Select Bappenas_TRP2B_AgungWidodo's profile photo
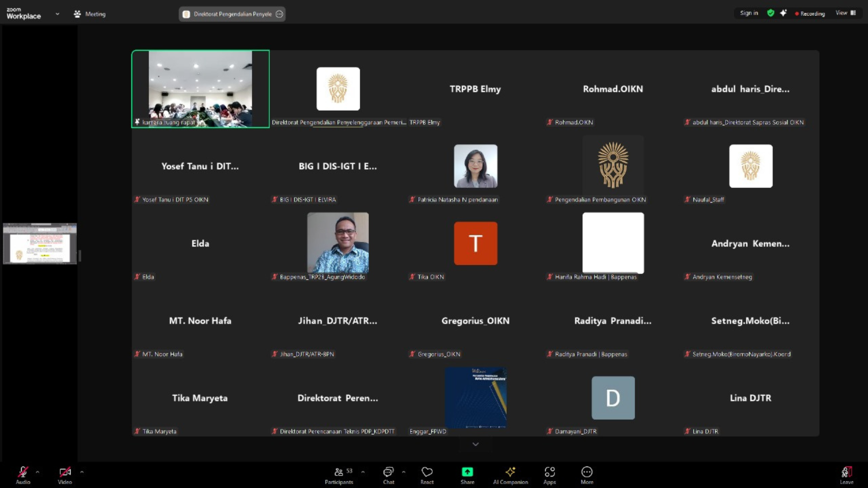This screenshot has width=868, height=488. click(x=338, y=243)
